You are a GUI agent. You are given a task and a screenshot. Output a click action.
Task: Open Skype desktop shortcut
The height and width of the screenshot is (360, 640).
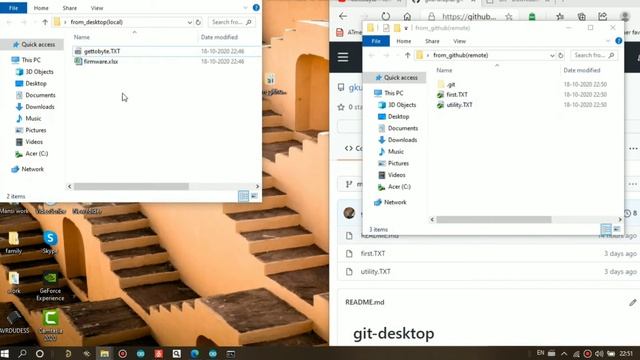(x=50, y=242)
